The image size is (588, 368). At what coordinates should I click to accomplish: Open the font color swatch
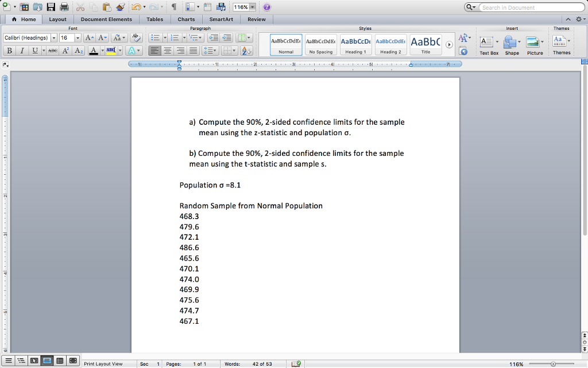(x=93, y=51)
